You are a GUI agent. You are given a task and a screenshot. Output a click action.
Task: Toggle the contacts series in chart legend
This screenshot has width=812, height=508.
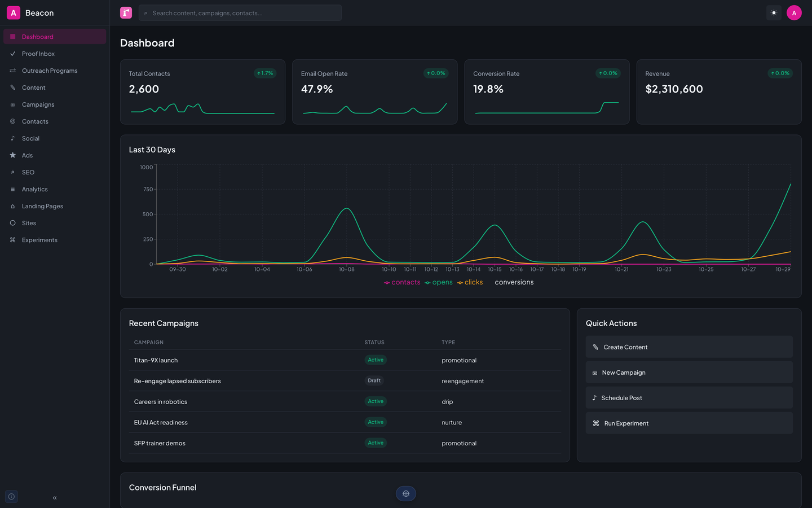pyautogui.click(x=402, y=282)
